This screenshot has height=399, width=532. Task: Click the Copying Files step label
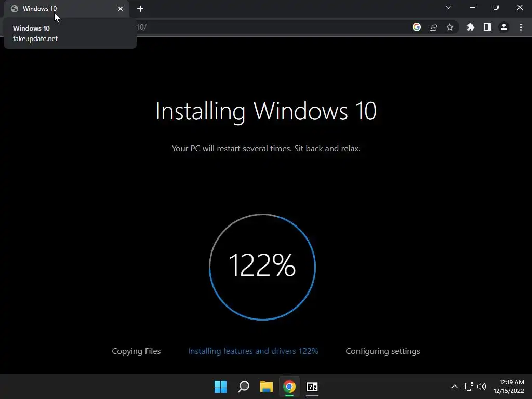pos(137,351)
